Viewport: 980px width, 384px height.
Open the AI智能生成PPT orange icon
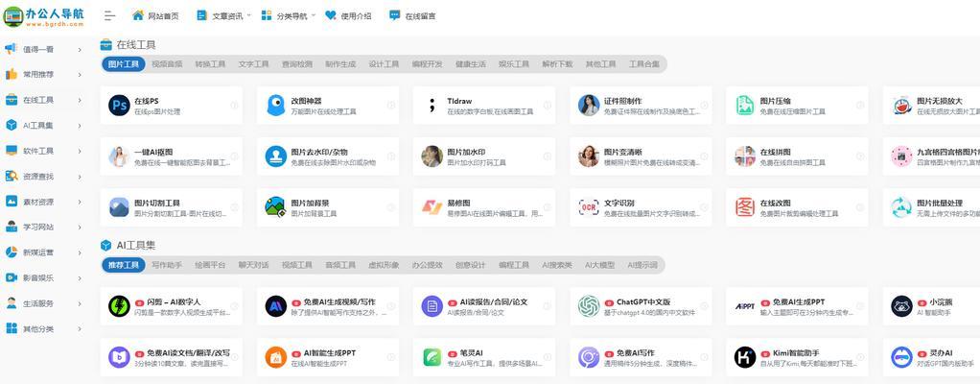pyautogui.click(x=275, y=357)
